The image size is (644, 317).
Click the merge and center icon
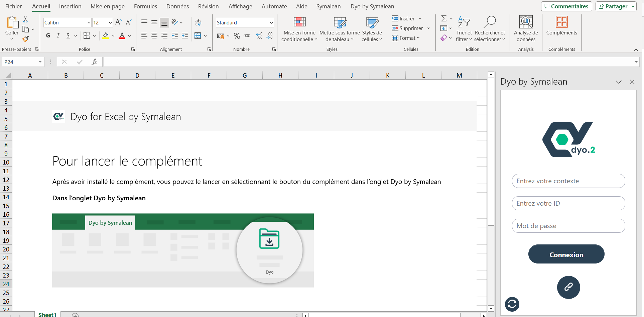(x=198, y=36)
